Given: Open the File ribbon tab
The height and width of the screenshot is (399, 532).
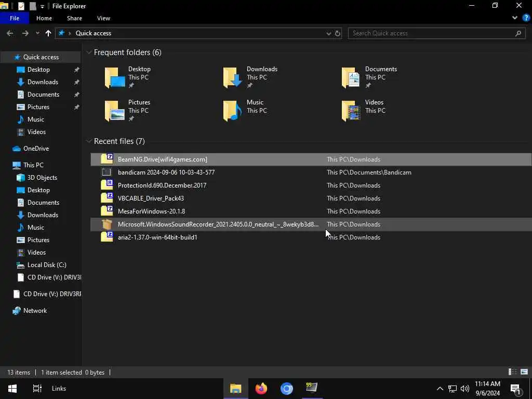Looking at the screenshot, I should pos(15,18).
